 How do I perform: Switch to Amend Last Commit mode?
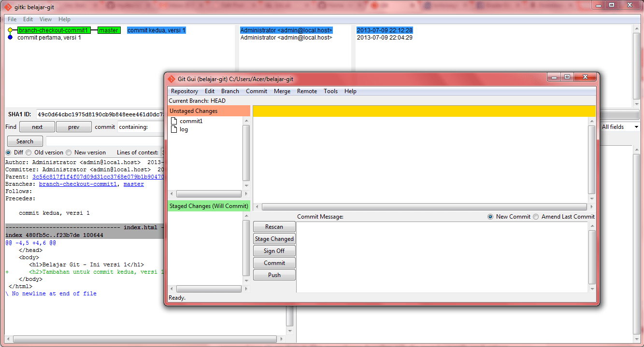click(536, 217)
